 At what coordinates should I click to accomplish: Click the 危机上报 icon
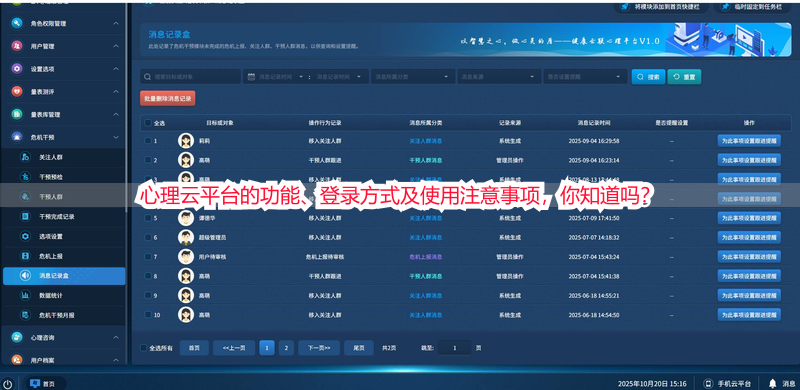[25, 256]
